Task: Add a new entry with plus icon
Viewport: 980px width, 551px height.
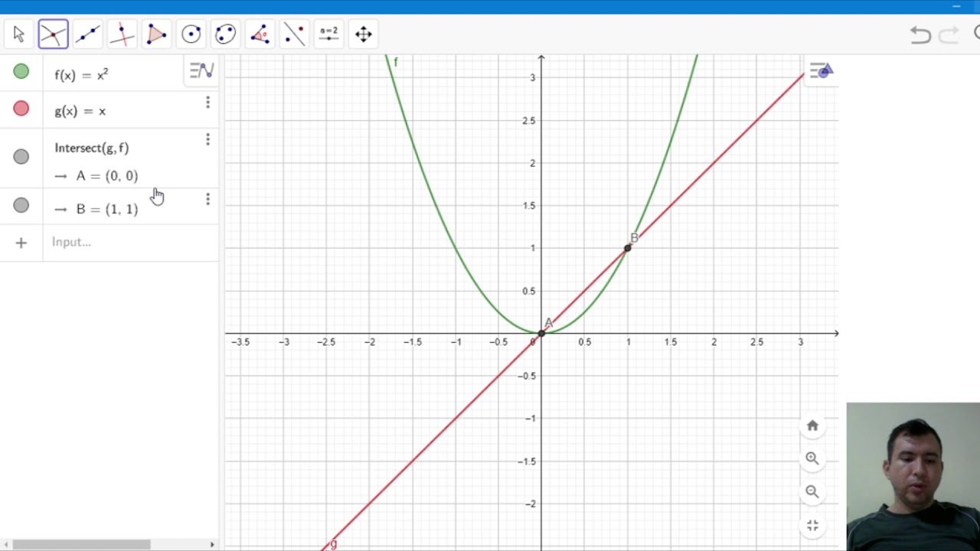Action: point(21,243)
